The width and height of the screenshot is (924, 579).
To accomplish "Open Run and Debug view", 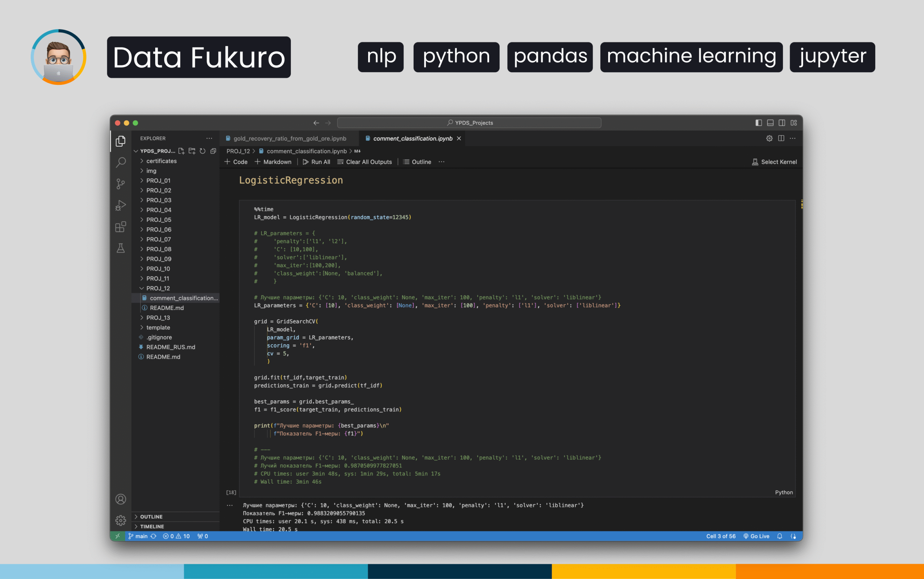I will click(x=121, y=206).
